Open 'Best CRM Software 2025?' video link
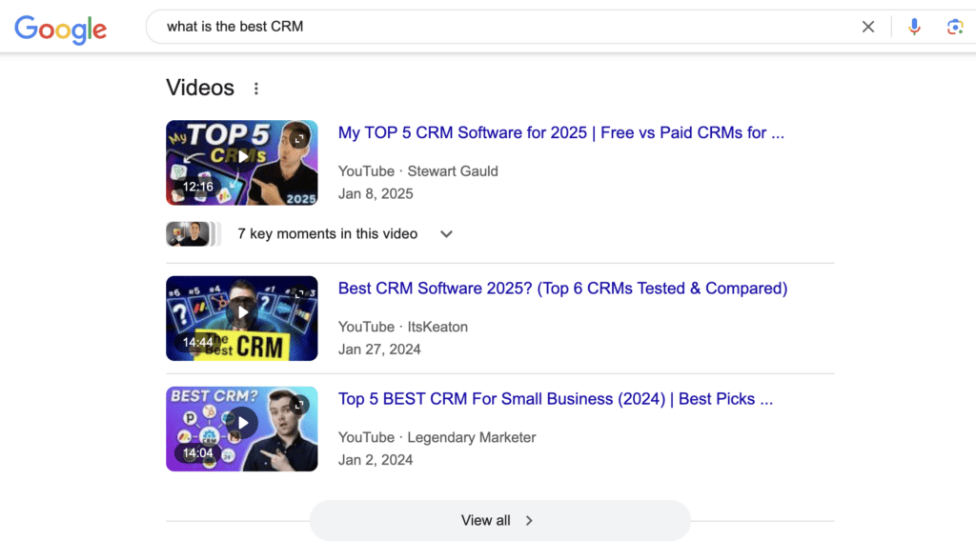Viewport: 976px width, 560px height. 562,289
